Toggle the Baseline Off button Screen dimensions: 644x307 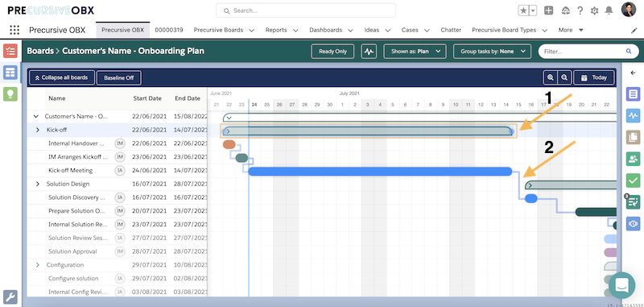coord(118,77)
